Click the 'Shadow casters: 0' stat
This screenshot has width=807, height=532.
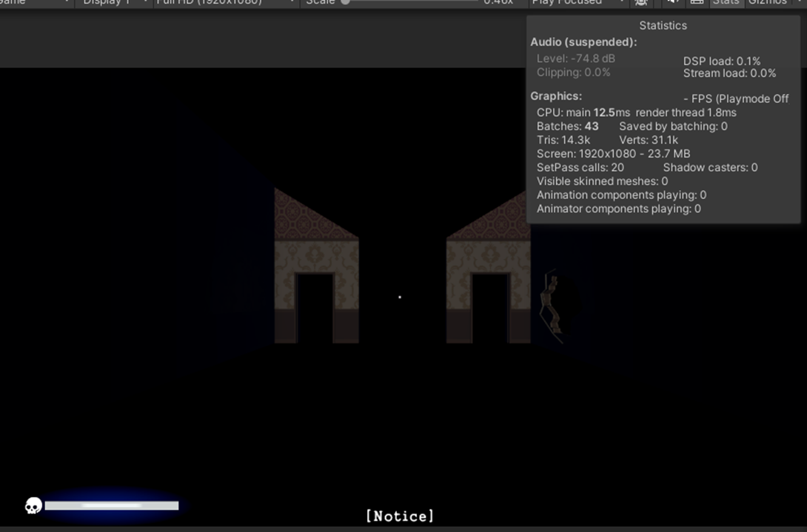click(710, 168)
